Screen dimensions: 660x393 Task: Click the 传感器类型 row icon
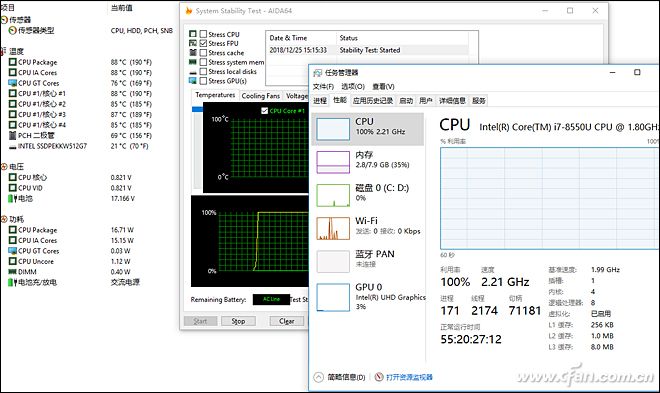pyautogui.click(x=13, y=30)
